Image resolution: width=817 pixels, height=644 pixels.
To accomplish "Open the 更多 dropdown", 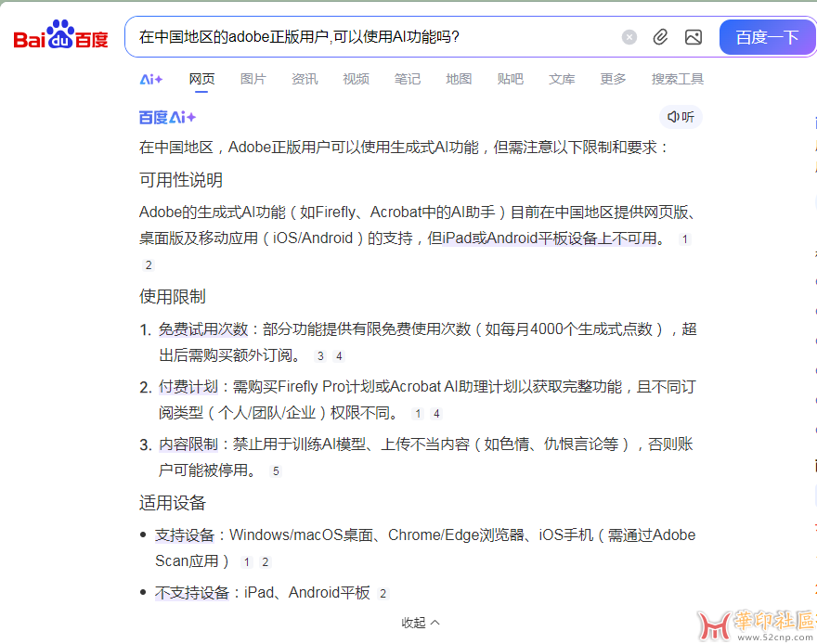I will coord(612,80).
